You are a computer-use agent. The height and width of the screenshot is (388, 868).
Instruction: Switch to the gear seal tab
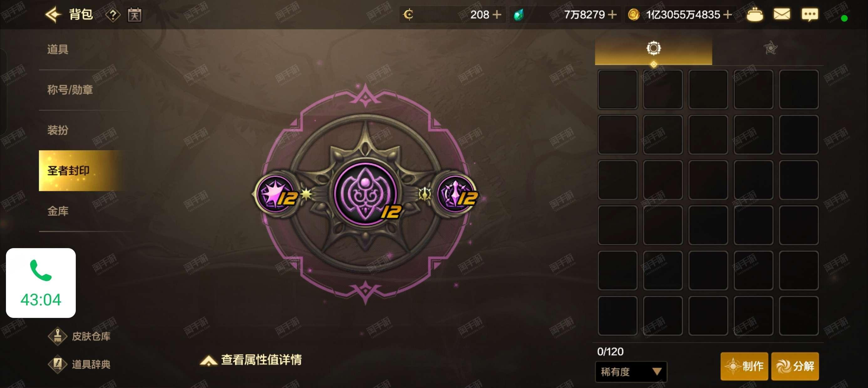(x=654, y=49)
